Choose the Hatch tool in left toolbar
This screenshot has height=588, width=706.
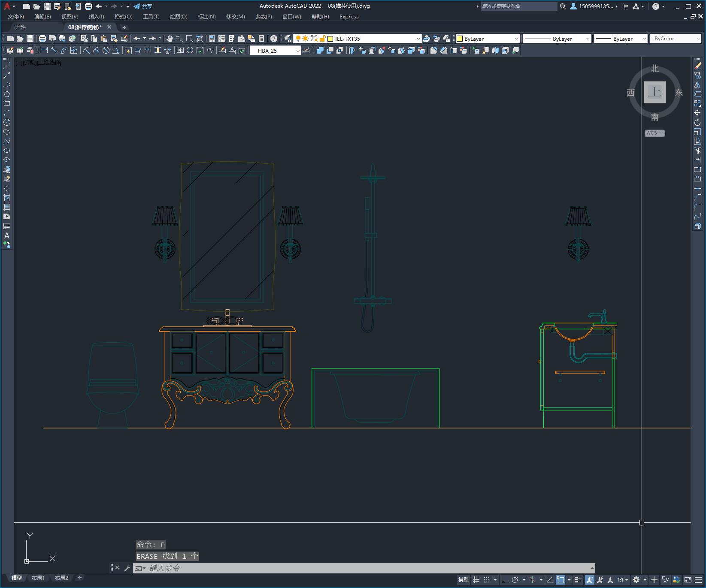[x=7, y=198]
